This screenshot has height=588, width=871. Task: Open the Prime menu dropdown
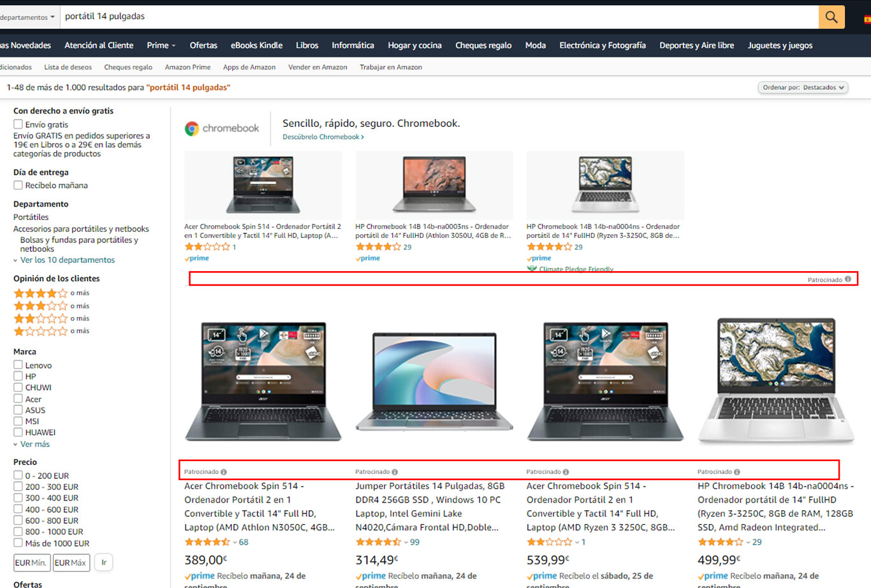pos(161,45)
